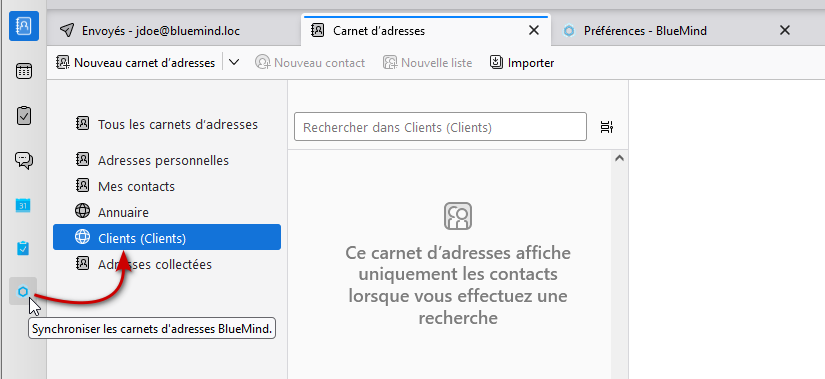Click the scrollbar up arrow in contact list

619,158
